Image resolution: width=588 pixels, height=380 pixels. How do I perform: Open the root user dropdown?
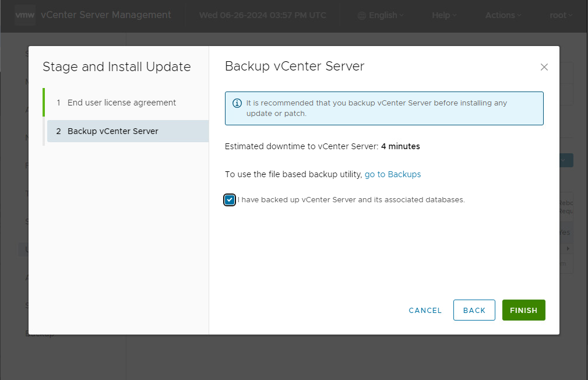(x=561, y=15)
